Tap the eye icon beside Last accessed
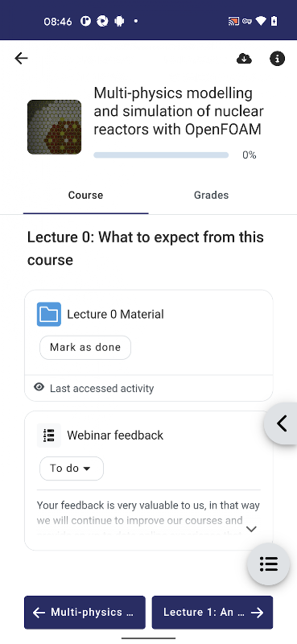The width and height of the screenshot is (297, 644). click(39, 387)
